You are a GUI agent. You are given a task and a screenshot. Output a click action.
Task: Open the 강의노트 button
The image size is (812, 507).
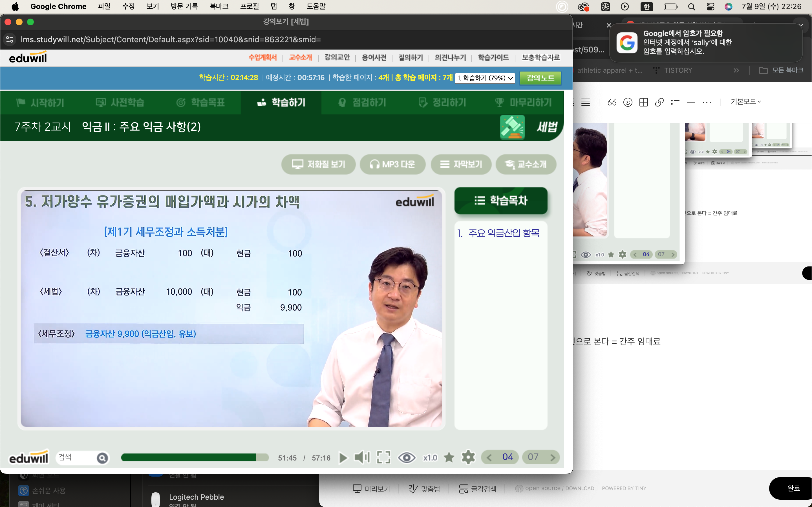[540, 78]
